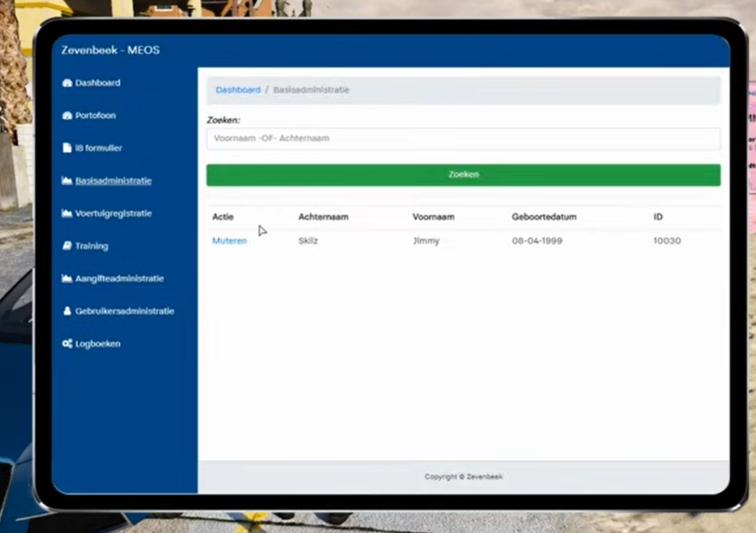The image size is (756, 533).
Task: Open Logboeken via its gears icon
Action: pyautogui.click(x=67, y=344)
